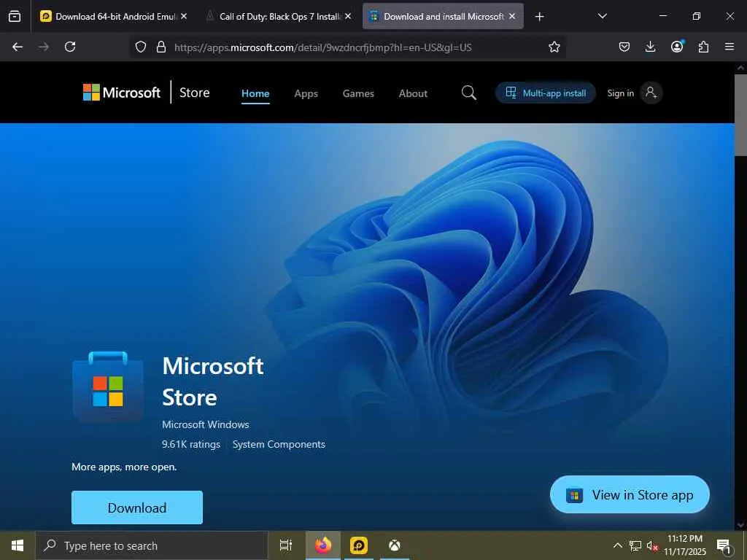Open the store search magnifier
The image size is (747, 560).
pyautogui.click(x=469, y=93)
